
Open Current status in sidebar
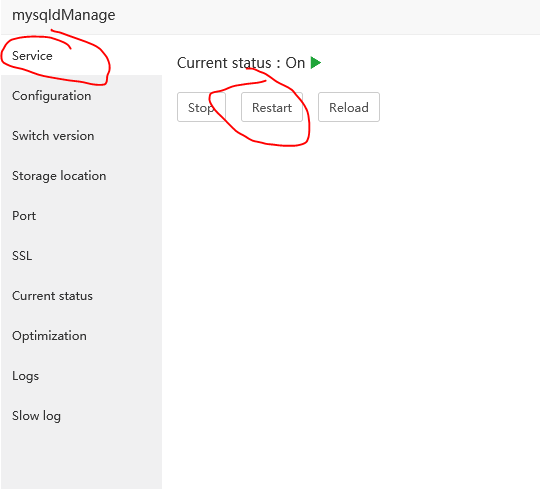(x=81, y=295)
